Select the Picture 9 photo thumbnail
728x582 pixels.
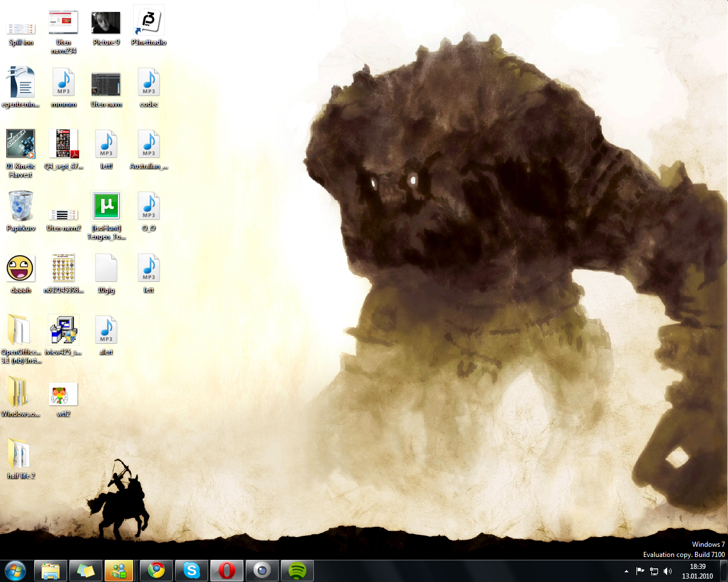106,27
